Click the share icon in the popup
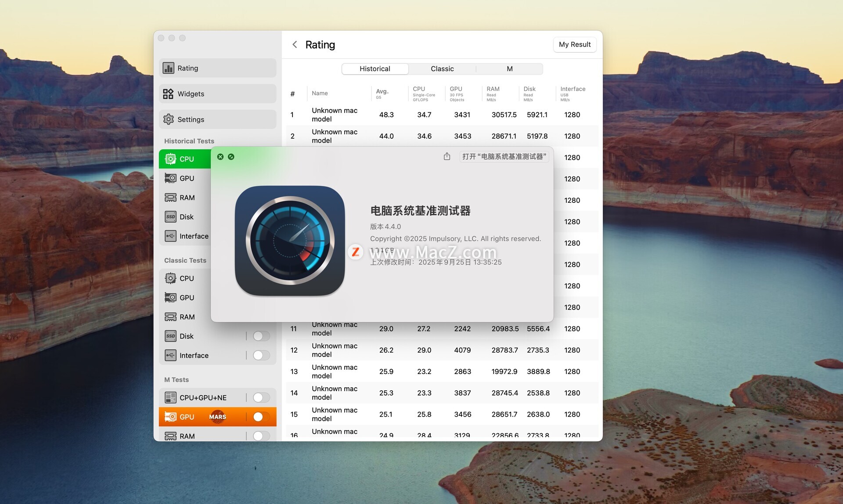 pos(447,157)
